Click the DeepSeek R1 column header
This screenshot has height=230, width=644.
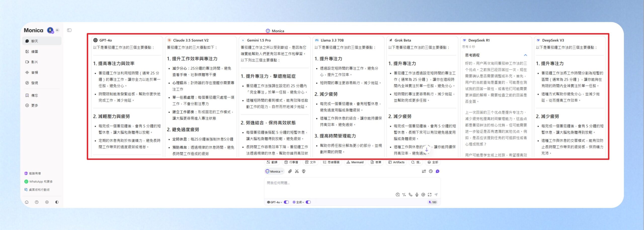coord(476,40)
